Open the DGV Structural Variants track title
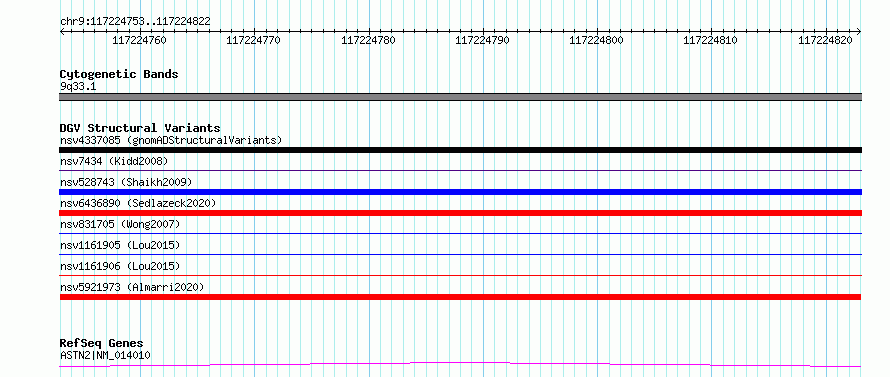Image resolution: width=890 pixels, height=377 pixels. (140, 128)
